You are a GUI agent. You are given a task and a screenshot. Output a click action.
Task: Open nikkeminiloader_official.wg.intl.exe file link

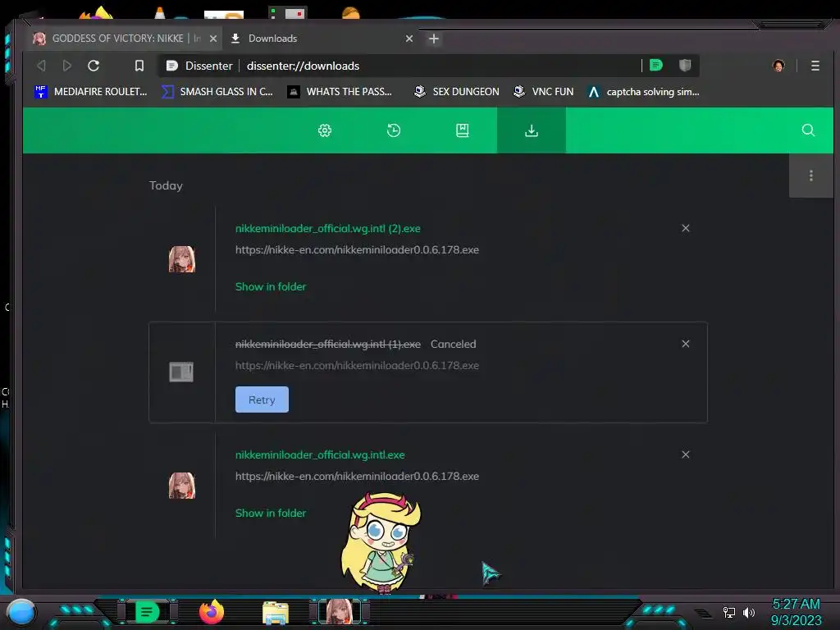pyautogui.click(x=320, y=454)
